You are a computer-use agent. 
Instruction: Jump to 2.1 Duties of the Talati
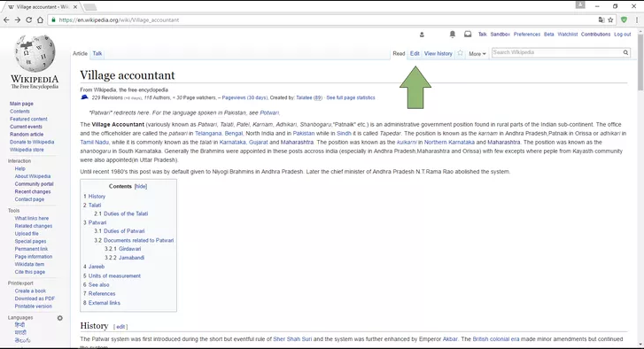click(120, 213)
